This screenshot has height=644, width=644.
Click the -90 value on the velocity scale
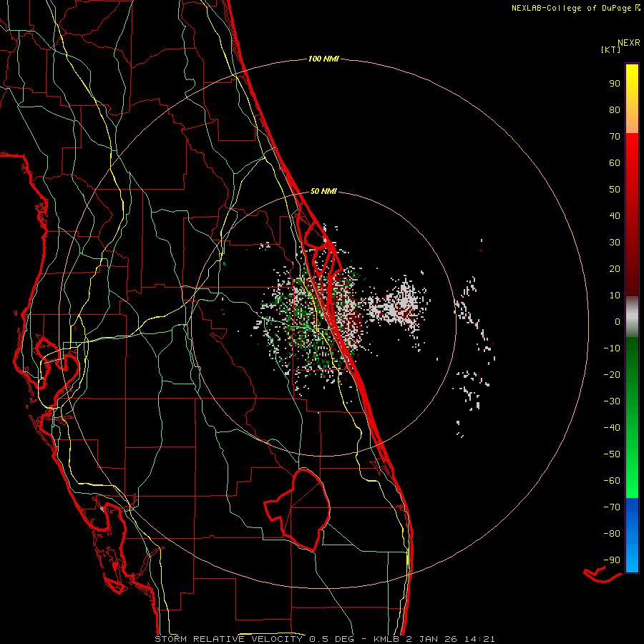[x=612, y=560]
